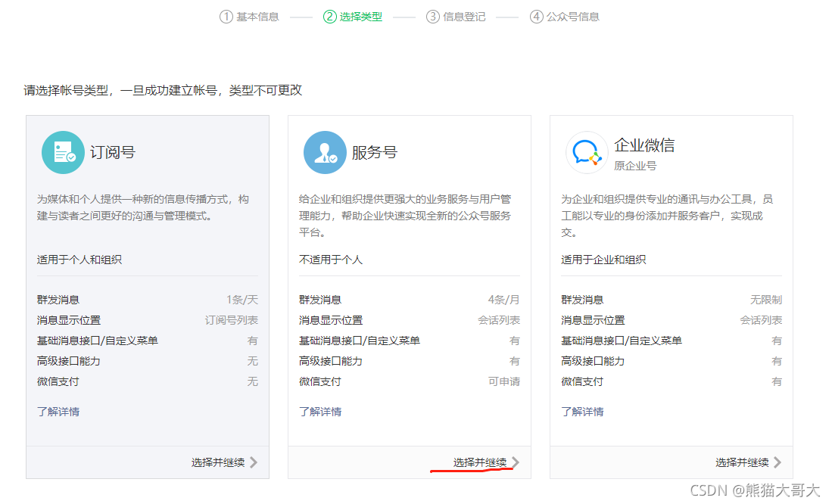Click 会话列表 in the 企业微信 card
This screenshot has height=504, width=832.
tap(761, 320)
